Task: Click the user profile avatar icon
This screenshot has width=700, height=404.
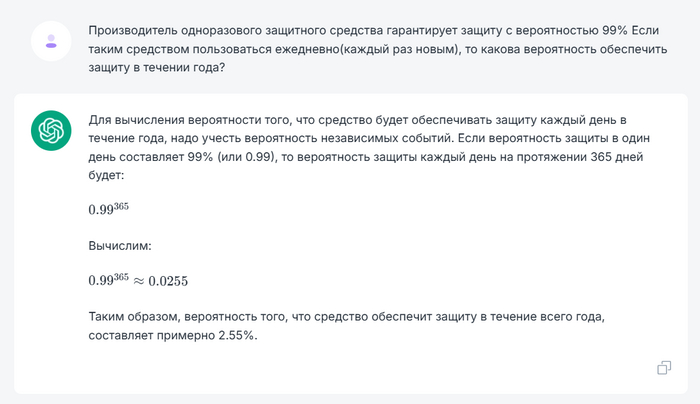Action: [x=50, y=40]
